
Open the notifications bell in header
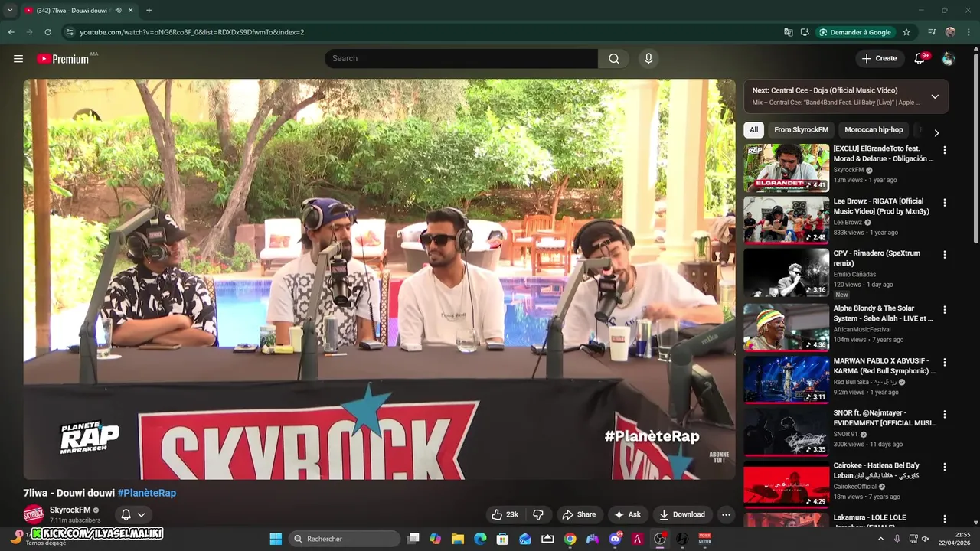pos(920,59)
